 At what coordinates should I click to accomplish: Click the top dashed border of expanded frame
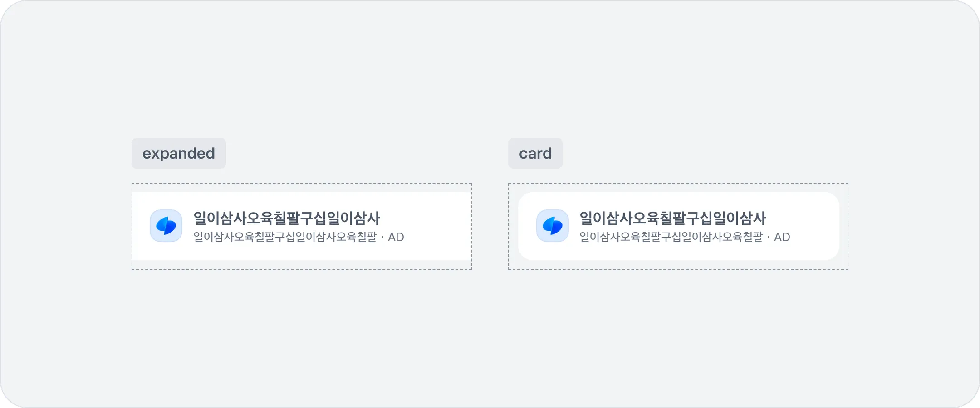click(x=302, y=184)
